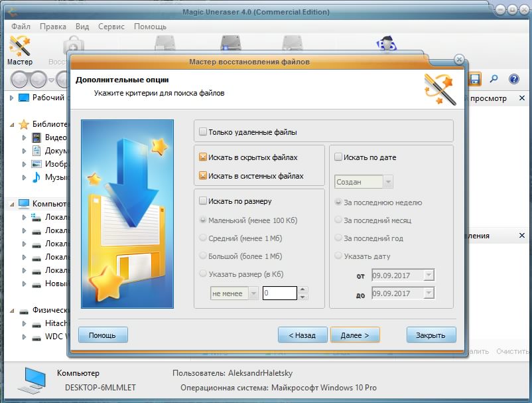Open the Сервис menu

[111, 27]
